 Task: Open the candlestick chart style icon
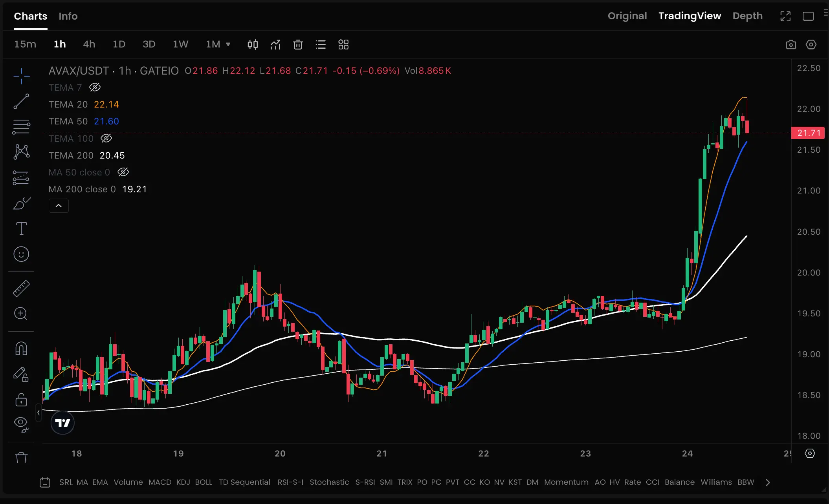coord(253,44)
